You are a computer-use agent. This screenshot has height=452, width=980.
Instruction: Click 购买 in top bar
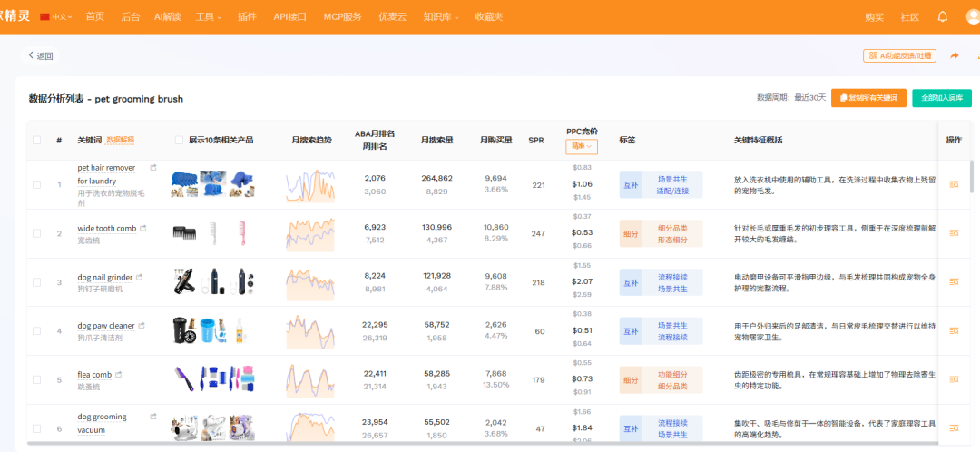tap(875, 17)
